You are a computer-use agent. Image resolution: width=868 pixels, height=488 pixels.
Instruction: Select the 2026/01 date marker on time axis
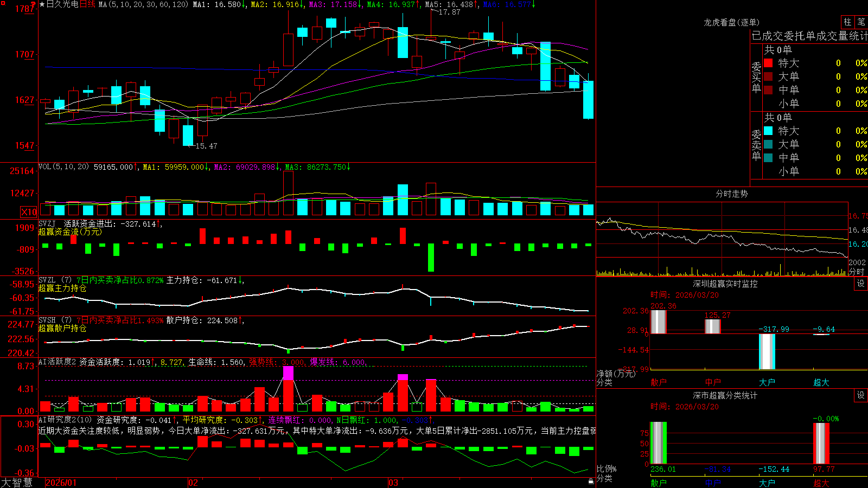point(61,483)
